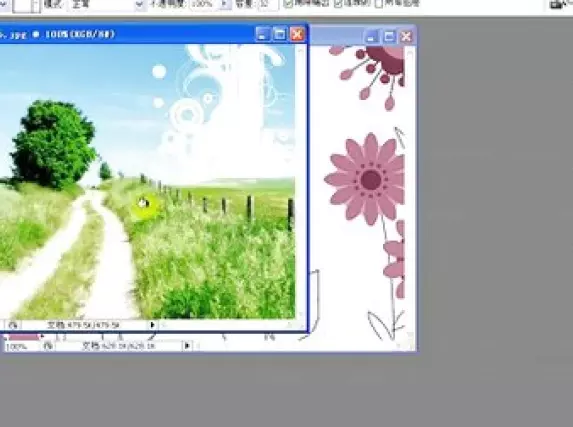This screenshot has width=573, height=427.
Task: Minimize the landscape jpg document window
Action: click(x=262, y=35)
